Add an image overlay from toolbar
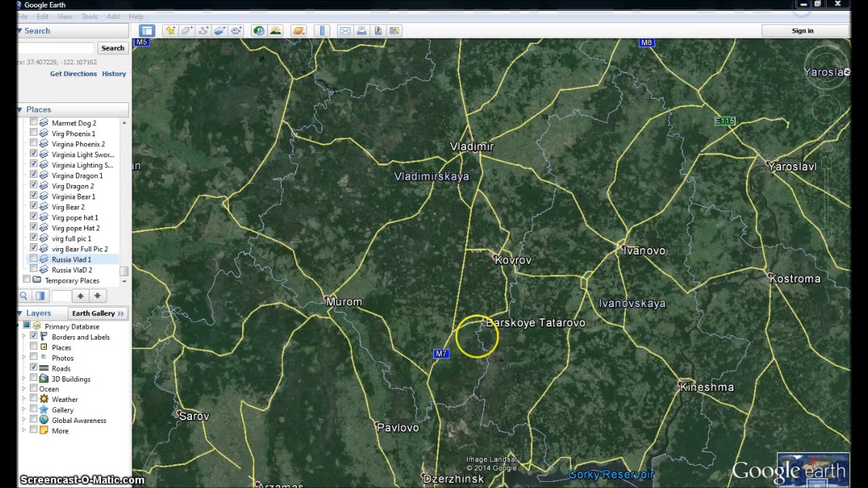 pyautogui.click(x=220, y=30)
